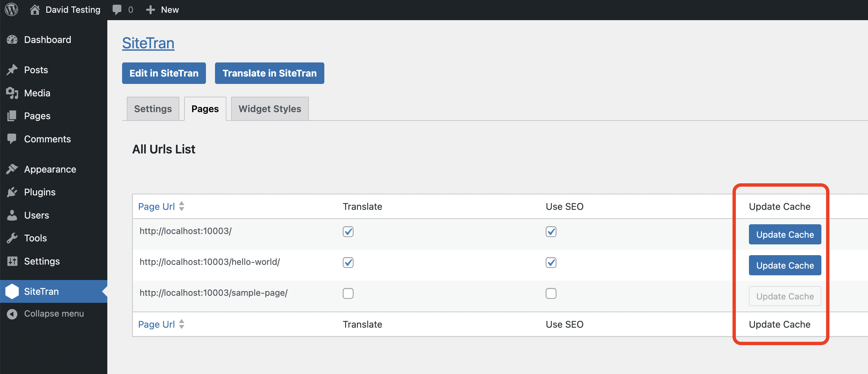Uncheck Use SEO for localhost:10003/ root URL
The image size is (868, 374).
(x=551, y=232)
